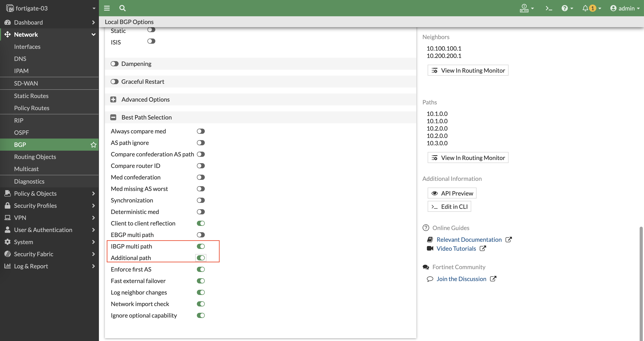Collapse the Best Path Selection section

[x=113, y=118]
